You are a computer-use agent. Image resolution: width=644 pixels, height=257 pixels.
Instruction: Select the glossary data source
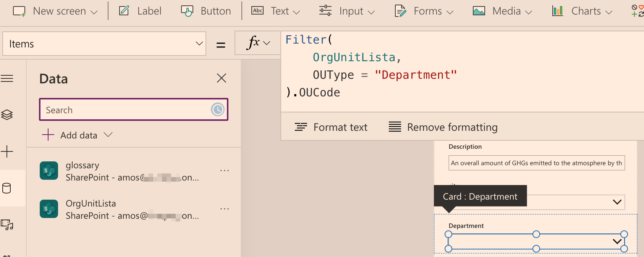132,171
